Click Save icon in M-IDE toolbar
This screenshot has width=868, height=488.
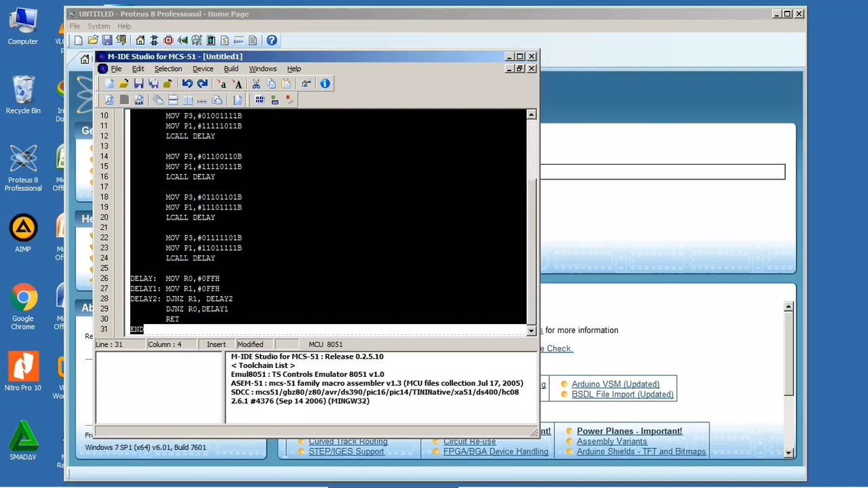coord(138,83)
